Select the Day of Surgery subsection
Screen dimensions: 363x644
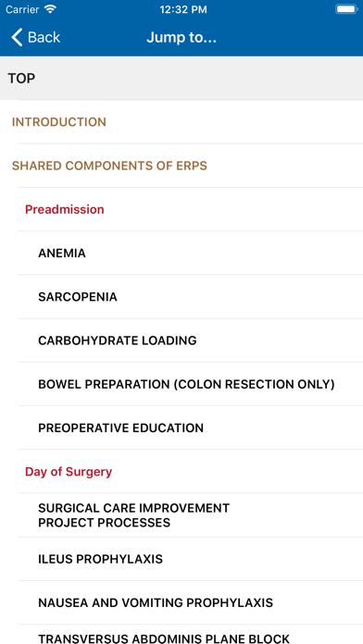[181, 472]
